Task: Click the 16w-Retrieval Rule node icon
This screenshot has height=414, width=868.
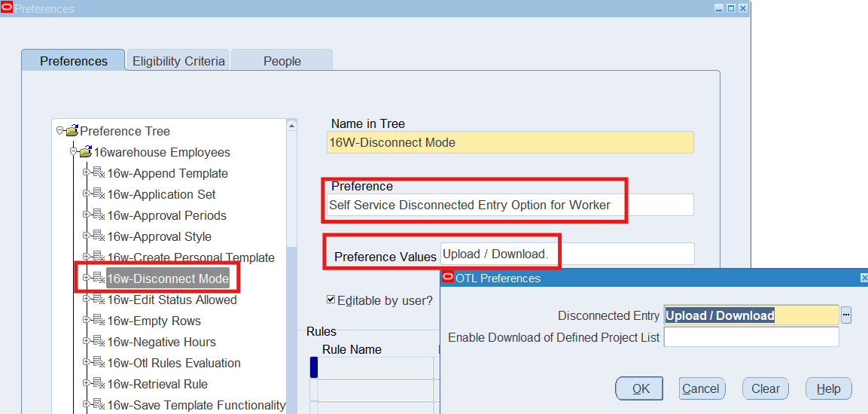Action: tap(99, 384)
